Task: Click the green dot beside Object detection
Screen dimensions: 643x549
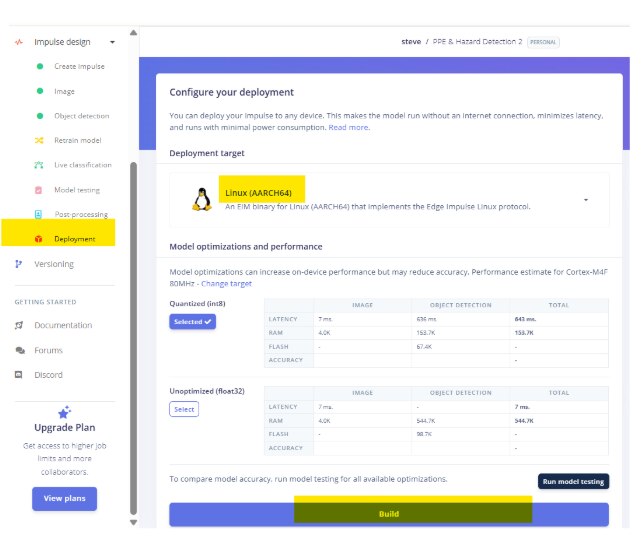Action: click(x=40, y=116)
